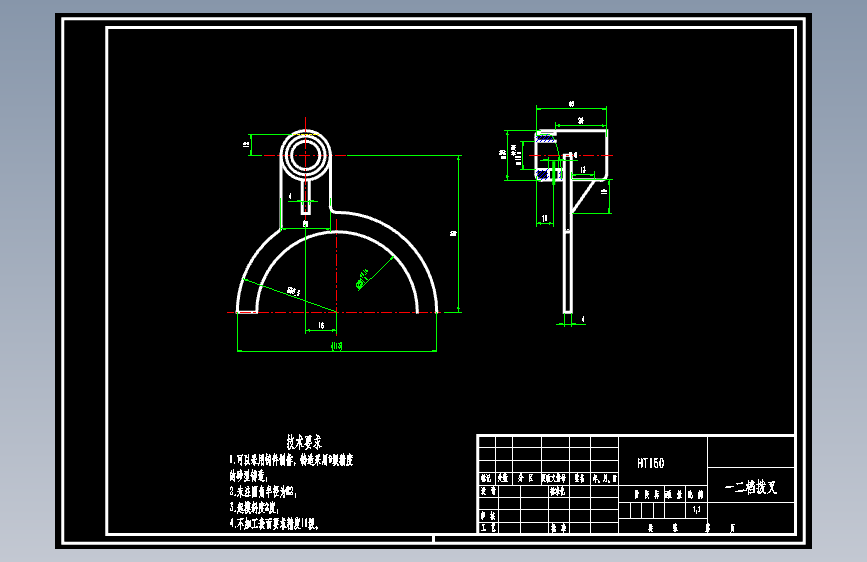Select technical requirement line 2 text
867x562 pixels.
point(263,491)
